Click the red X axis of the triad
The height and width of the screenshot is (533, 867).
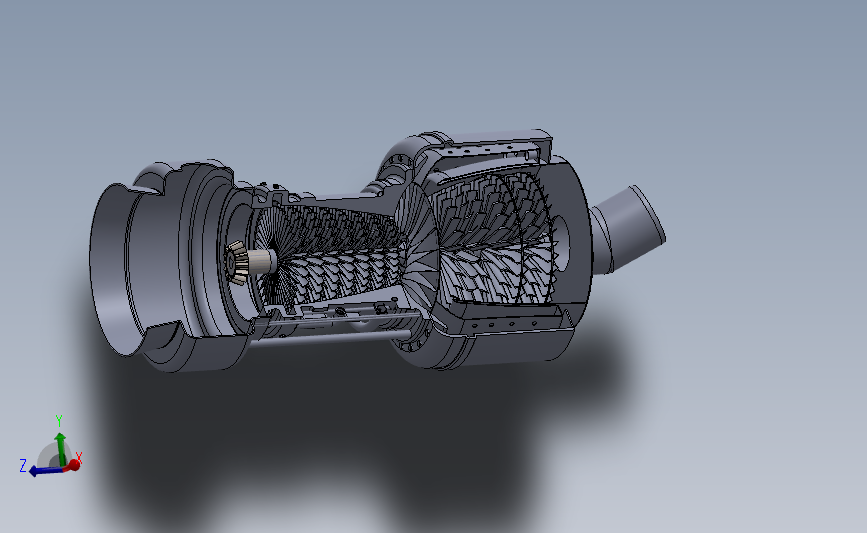tap(72, 465)
